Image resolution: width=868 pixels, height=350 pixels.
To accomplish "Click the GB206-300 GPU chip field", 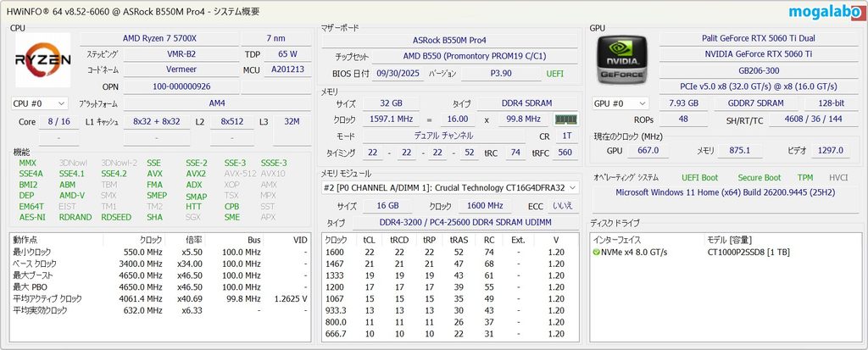I will (x=759, y=70).
